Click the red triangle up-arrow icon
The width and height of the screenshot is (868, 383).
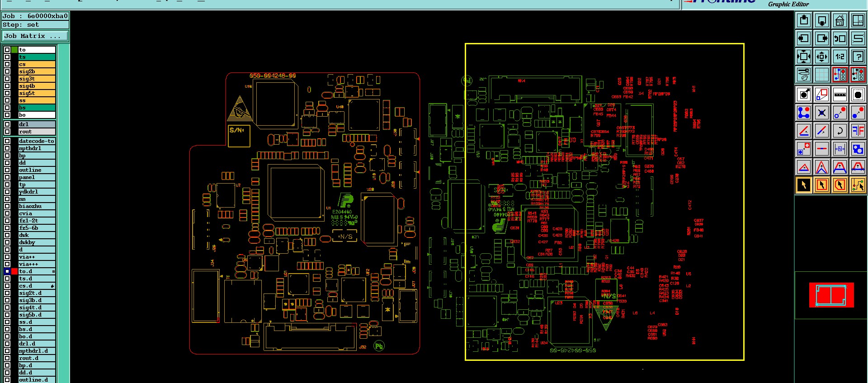coord(804,167)
